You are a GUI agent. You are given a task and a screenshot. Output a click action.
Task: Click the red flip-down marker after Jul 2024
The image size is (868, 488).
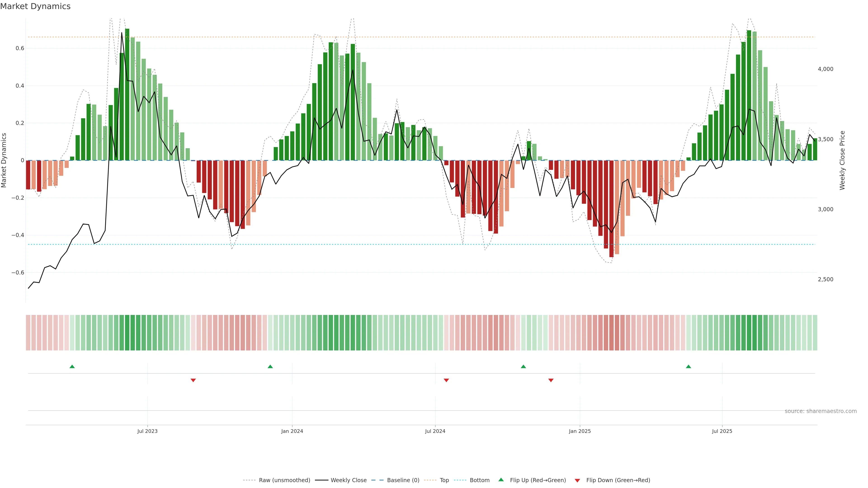tap(446, 380)
